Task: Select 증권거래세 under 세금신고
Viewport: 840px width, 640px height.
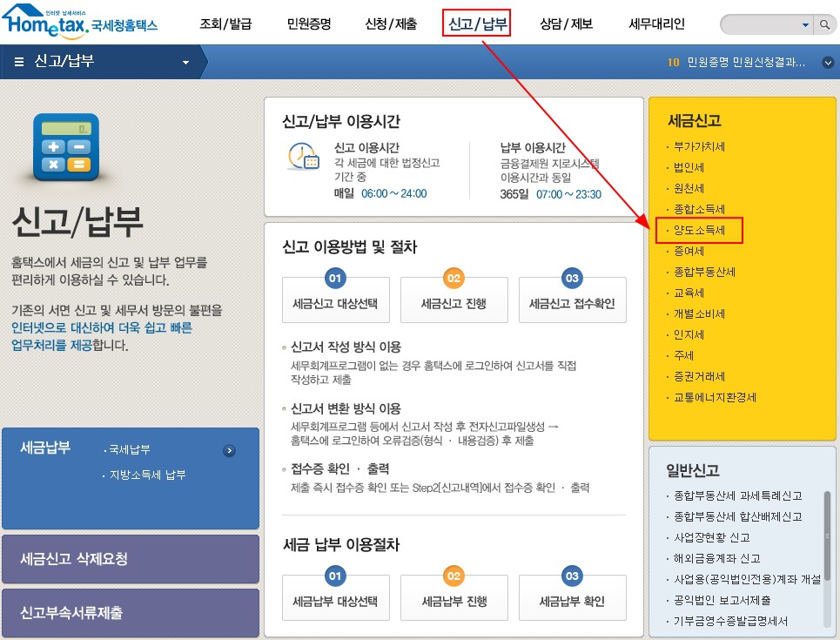Action: pyautogui.click(x=699, y=377)
